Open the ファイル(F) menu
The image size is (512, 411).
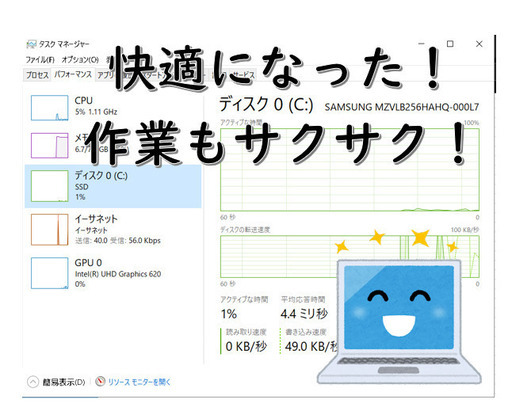(x=40, y=60)
